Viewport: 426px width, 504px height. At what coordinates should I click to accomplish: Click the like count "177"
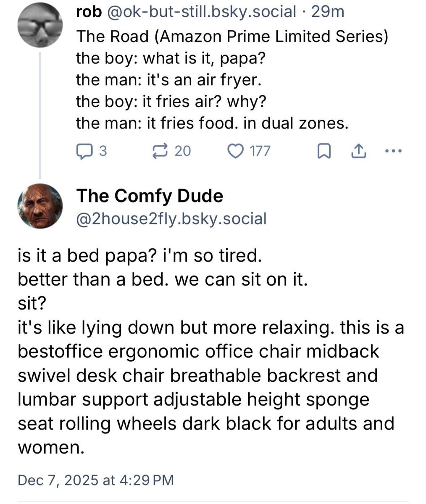pyautogui.click(x=260, y=151)
